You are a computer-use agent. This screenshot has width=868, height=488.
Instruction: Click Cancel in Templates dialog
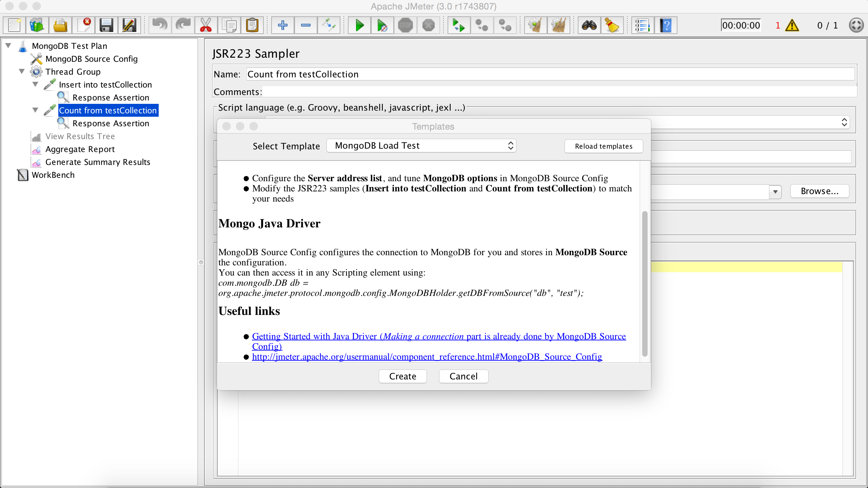[463, 376]
